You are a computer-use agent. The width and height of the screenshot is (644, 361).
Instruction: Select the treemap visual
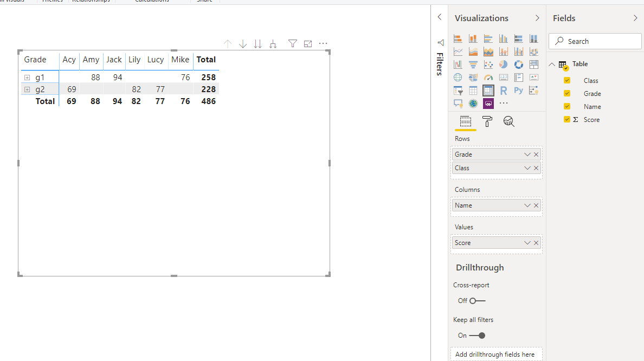[534, 65]
